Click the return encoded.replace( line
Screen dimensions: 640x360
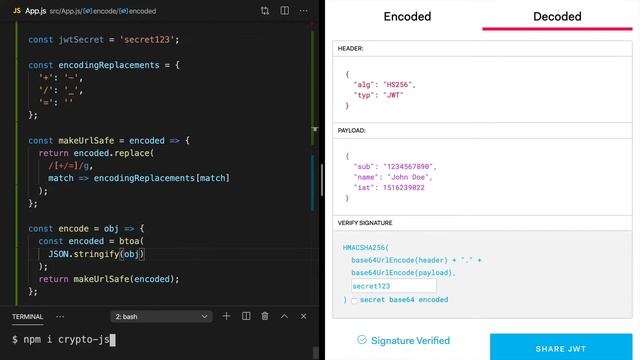(96, 153)
